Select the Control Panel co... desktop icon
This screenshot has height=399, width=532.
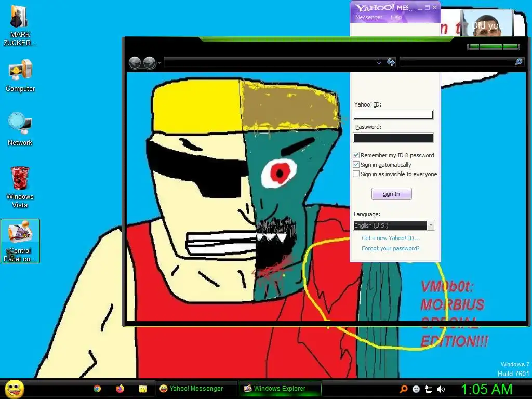pyautogui.click(x=20, y=241)
